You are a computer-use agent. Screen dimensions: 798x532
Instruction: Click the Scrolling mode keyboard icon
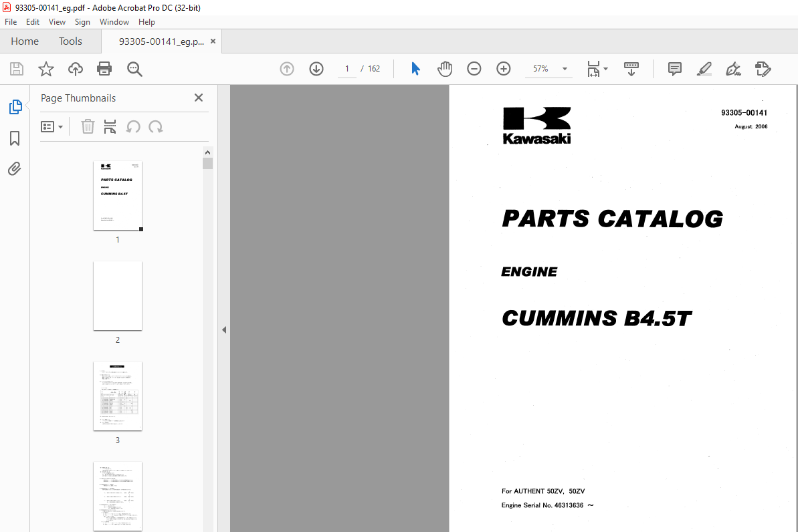(631, 69)
